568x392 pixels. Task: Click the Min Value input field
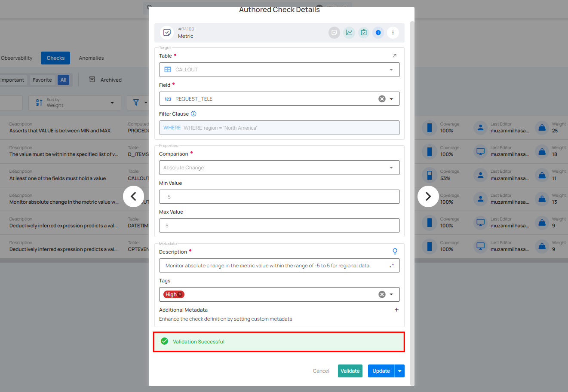pyautogui.click(x=279, y=197)
